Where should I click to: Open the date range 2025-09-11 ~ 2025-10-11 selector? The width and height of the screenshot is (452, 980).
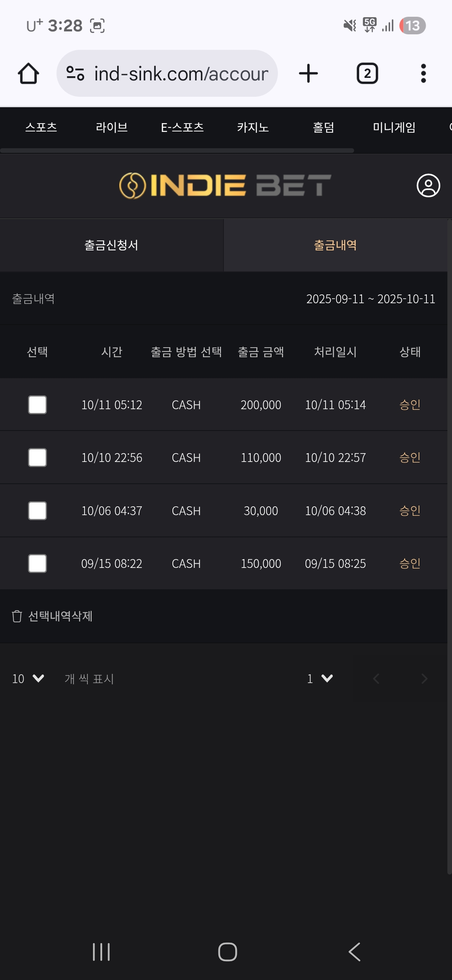click(x=370, y=299)
